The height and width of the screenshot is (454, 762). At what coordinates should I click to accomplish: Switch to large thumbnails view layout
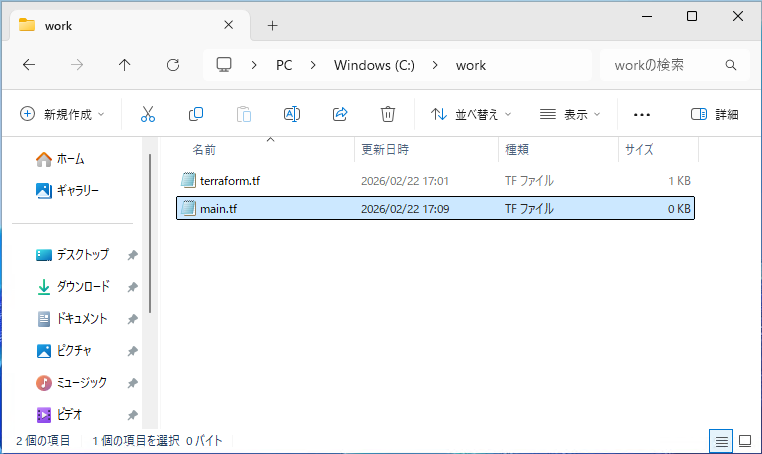coord(745,440)
